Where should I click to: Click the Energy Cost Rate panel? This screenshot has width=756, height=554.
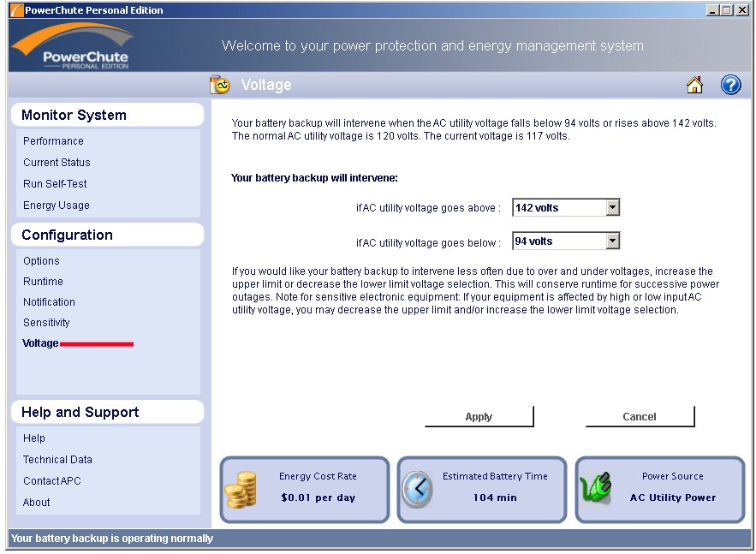click(x=305, y=490)
